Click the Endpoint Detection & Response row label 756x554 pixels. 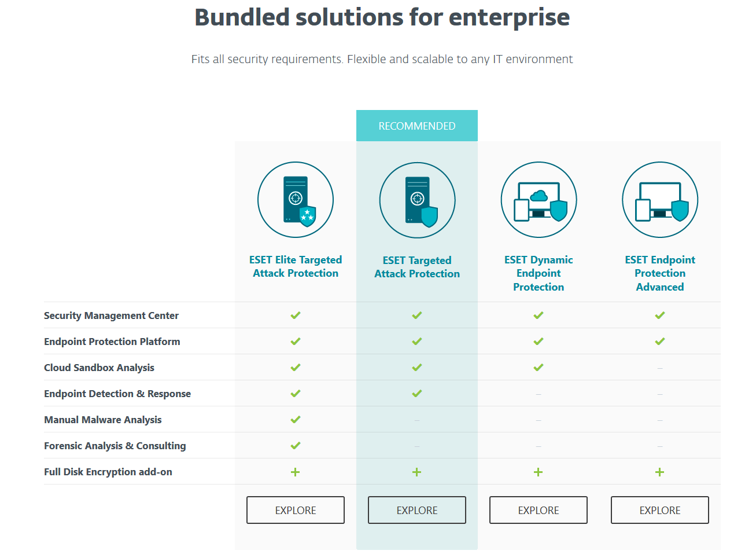click(117, 394)
